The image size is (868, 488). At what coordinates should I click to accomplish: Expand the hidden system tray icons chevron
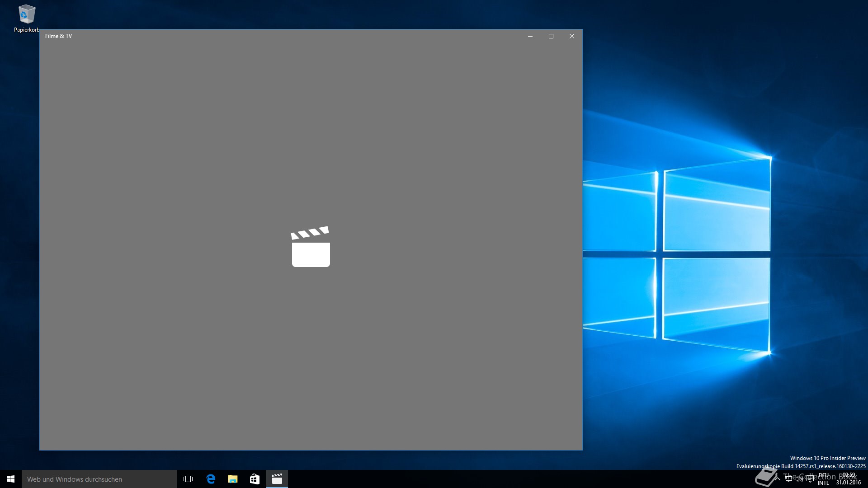pyautogui.click(x=778, y=479)
